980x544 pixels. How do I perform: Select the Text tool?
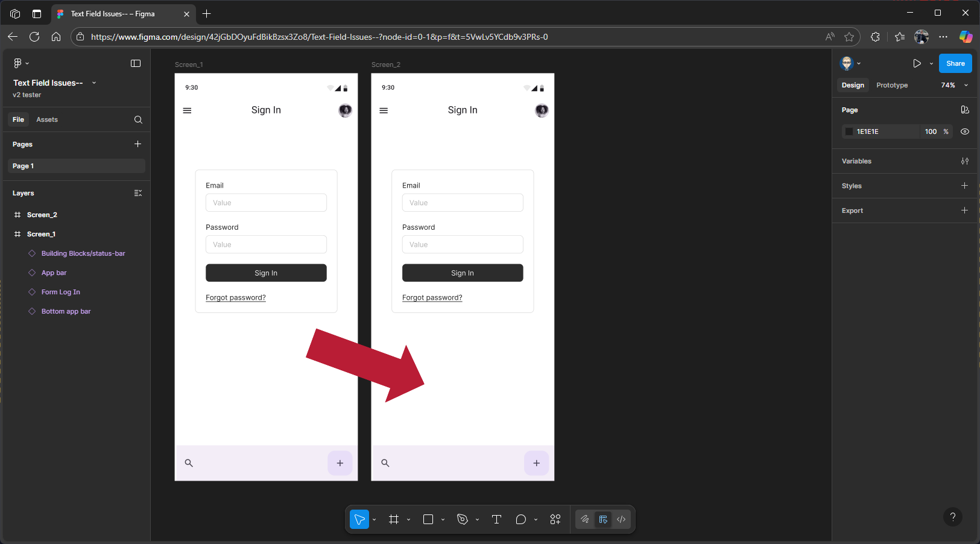pos(496,519)
